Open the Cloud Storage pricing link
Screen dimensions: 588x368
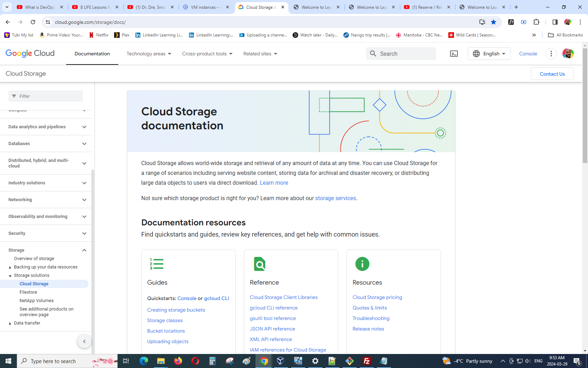tap(377, 297)
